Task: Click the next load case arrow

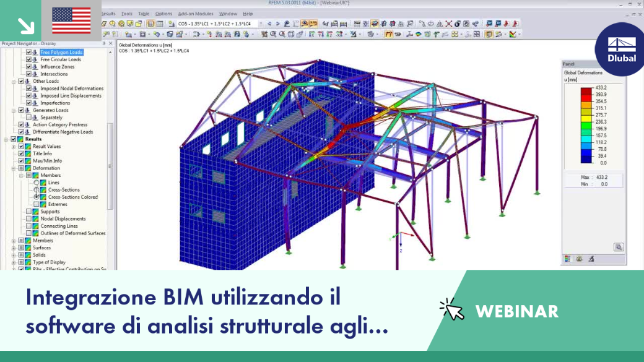Action: point(277,24)
